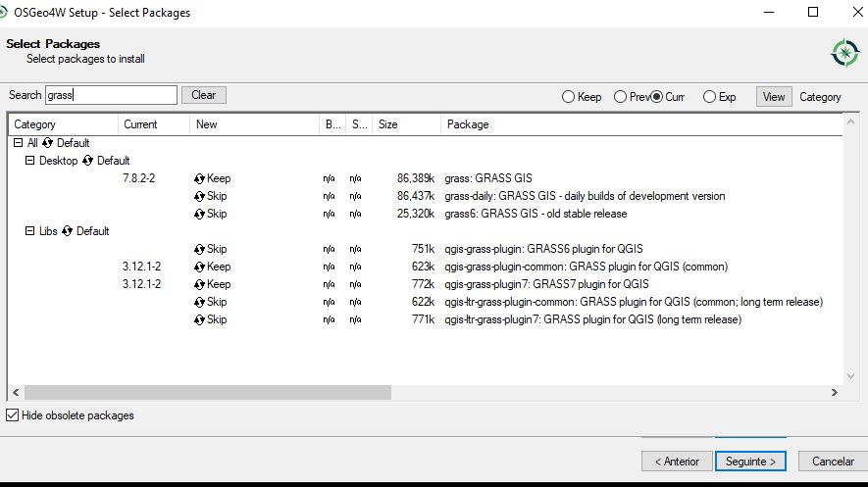This screenshot has height=487, width=868.
Task: Select the 'grass6: GRASS GIS - old stable release' text
Action: click(536, 214)
